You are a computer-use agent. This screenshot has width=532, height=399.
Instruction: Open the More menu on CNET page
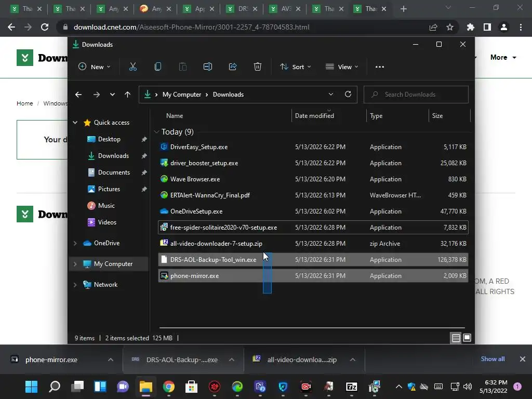[503, 57]
